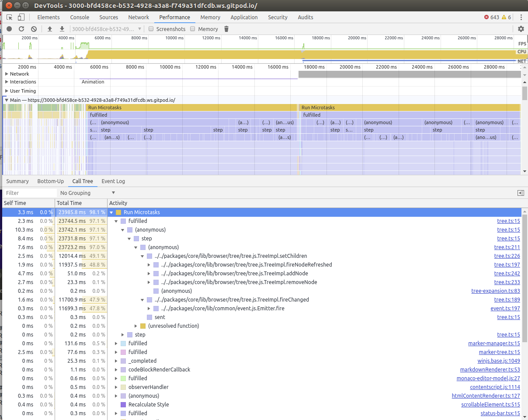
Task: Open the Memory panel tab
Action: point(210,17)
